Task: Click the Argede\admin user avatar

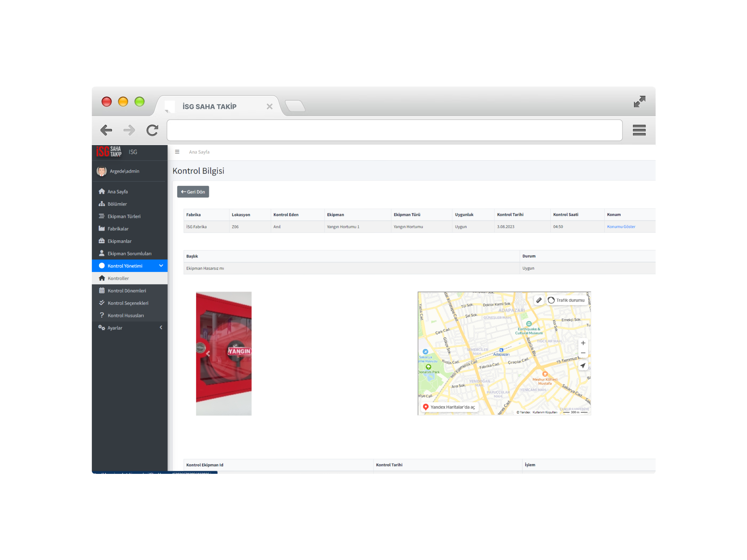Action: 102,171
